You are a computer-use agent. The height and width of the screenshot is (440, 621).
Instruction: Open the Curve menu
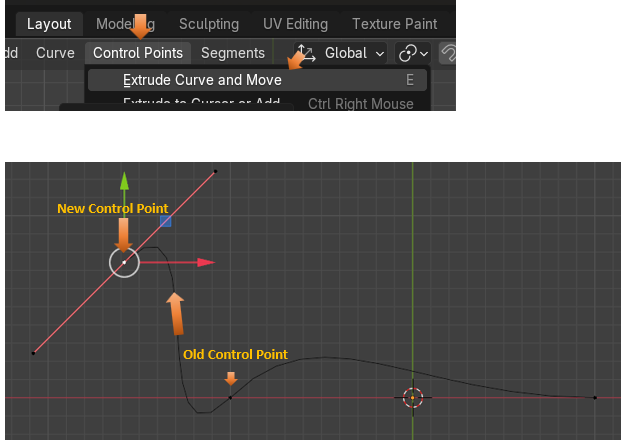pos(55,53)
